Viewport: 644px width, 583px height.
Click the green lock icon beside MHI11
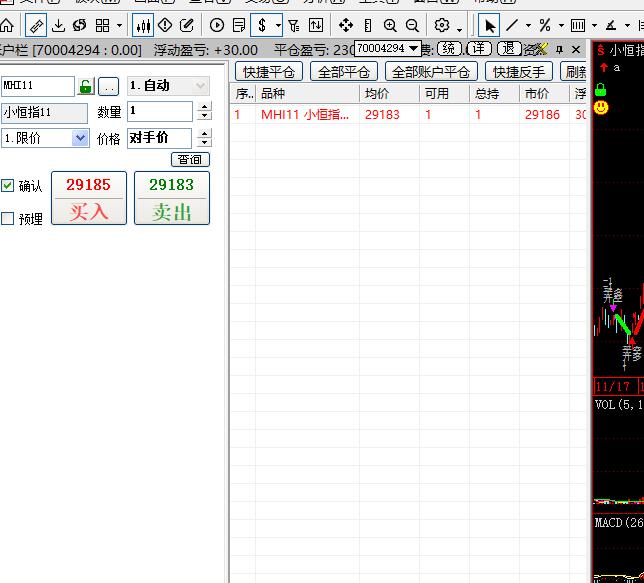(x=86, y=86)
